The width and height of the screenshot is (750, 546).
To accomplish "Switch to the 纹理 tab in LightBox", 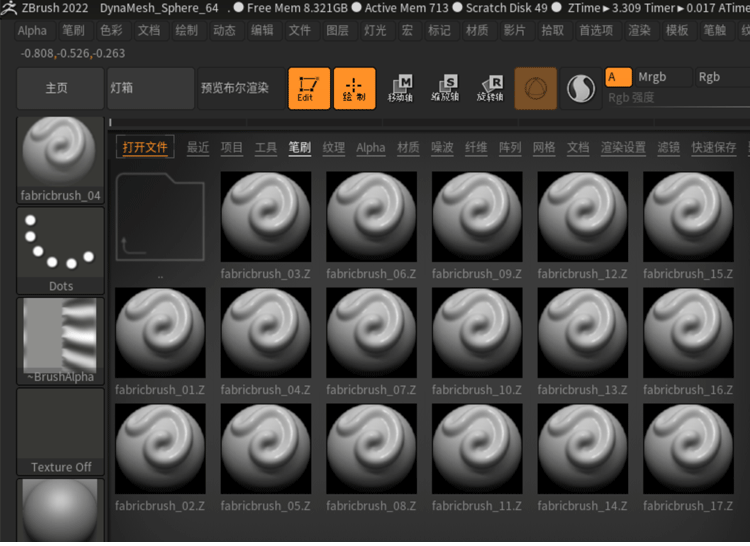I will pyautogui.click(x=334, y=148).
